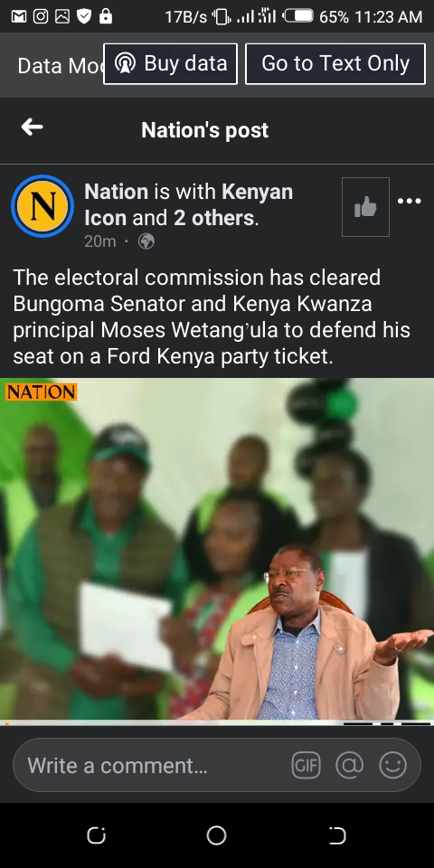Viewport: 434px width, 868px height.
Task: Tap the public globe audience icon
Action: point(146,241)
